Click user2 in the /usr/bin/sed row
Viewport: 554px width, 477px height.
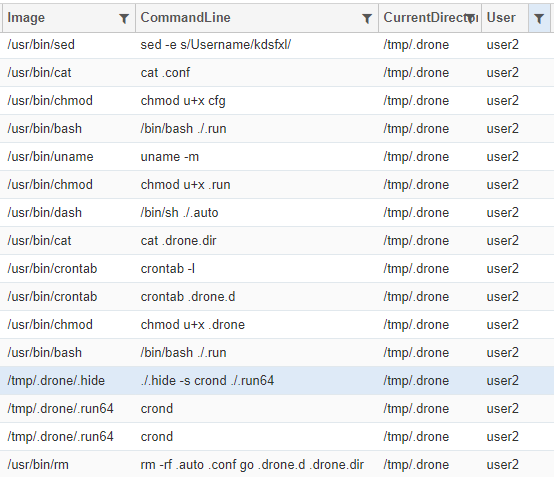coord(502,45)
